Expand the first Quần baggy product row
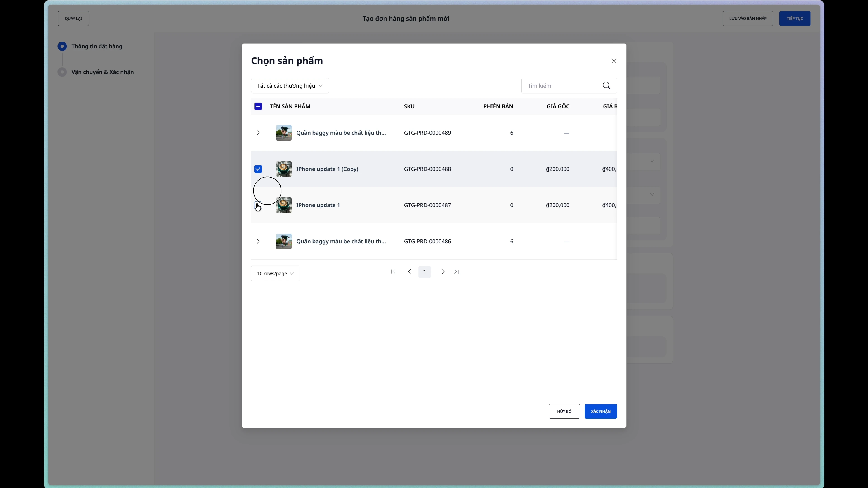The height and width of the screenshot is (488, 868). [258, 132]
